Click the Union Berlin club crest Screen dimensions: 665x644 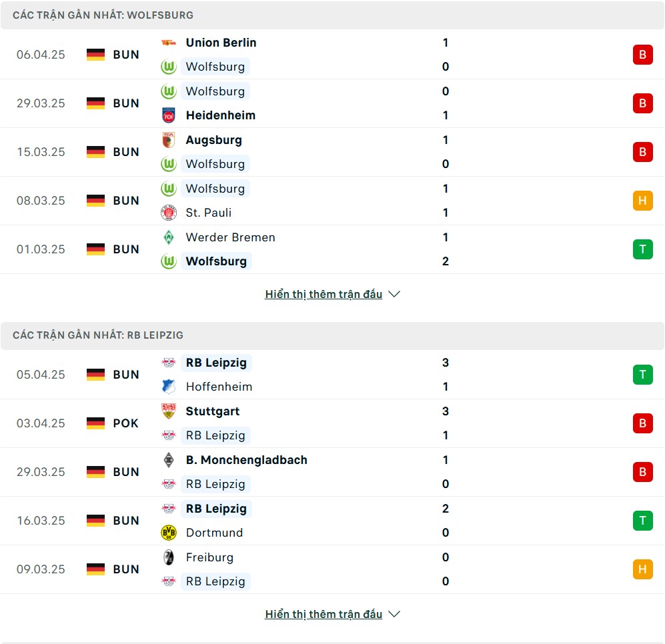[x=168, y=43]
